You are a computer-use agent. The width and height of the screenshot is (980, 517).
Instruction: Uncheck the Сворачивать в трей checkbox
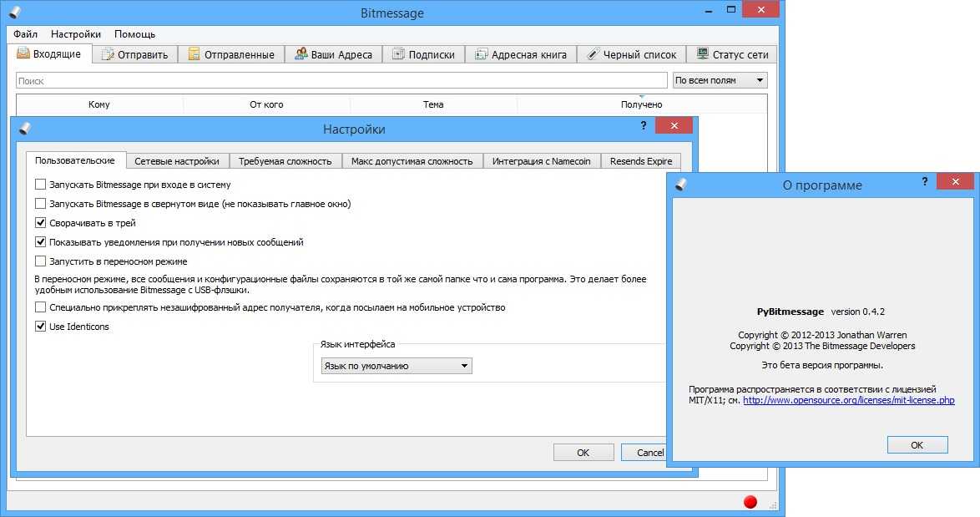(41, 223)
